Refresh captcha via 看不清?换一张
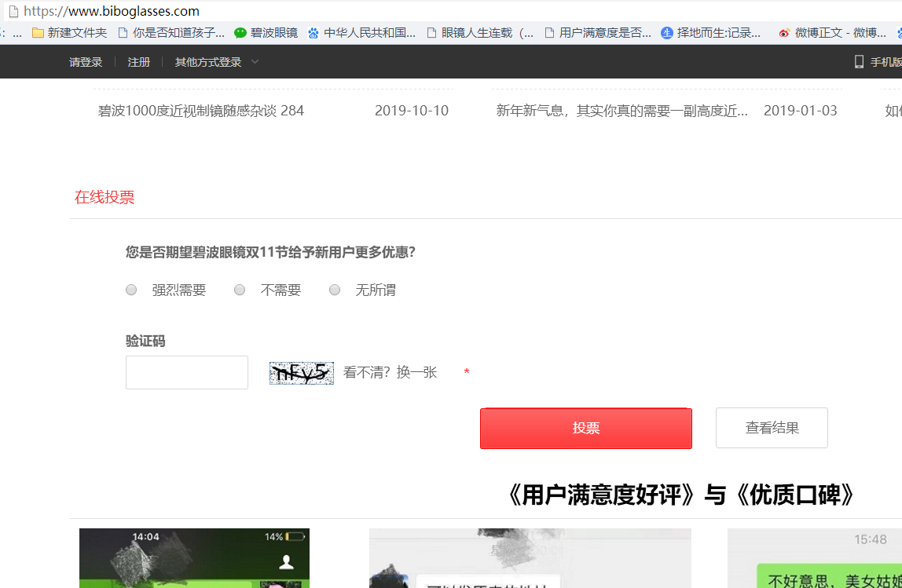 [x=390, y=372]
